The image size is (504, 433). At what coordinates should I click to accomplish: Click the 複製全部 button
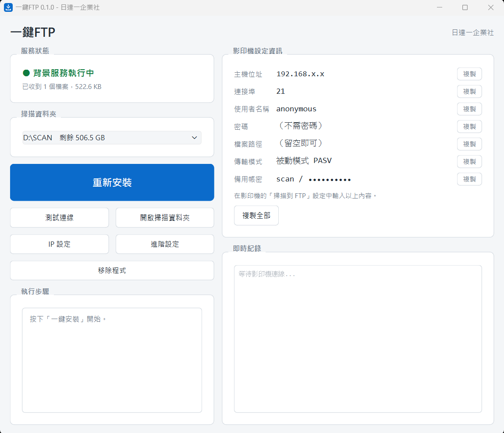[256, 215]
